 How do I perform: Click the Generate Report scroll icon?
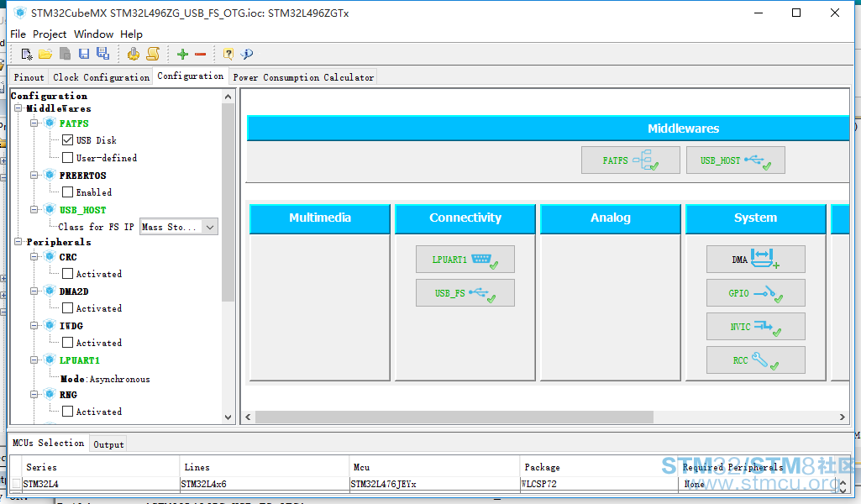(x=153, y=54)
